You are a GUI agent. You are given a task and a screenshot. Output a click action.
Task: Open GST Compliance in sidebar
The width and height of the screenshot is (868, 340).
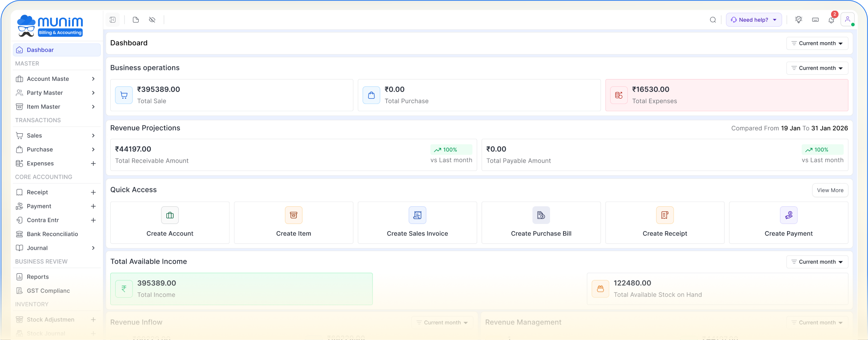coord(57,291)
